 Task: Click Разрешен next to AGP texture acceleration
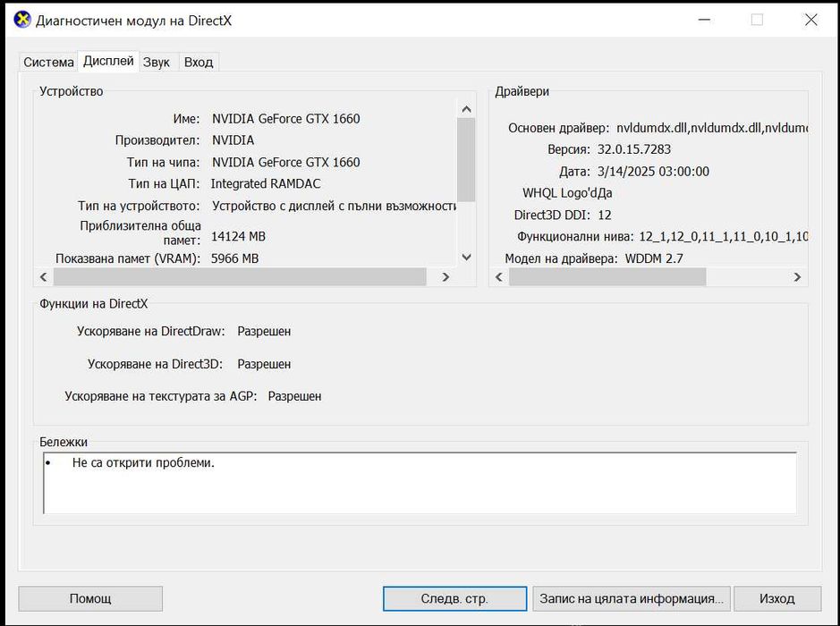pyautogui.click(x=294, y=396)
